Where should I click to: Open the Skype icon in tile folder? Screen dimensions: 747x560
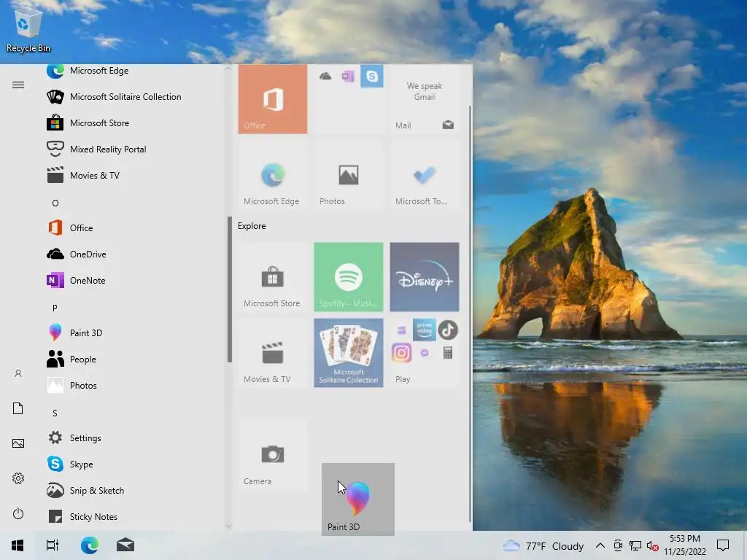tap(372, 76)
